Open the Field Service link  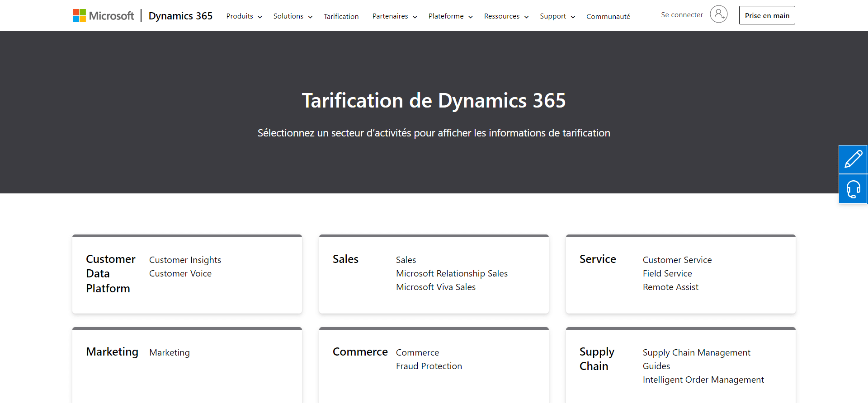tap(667, 273)
